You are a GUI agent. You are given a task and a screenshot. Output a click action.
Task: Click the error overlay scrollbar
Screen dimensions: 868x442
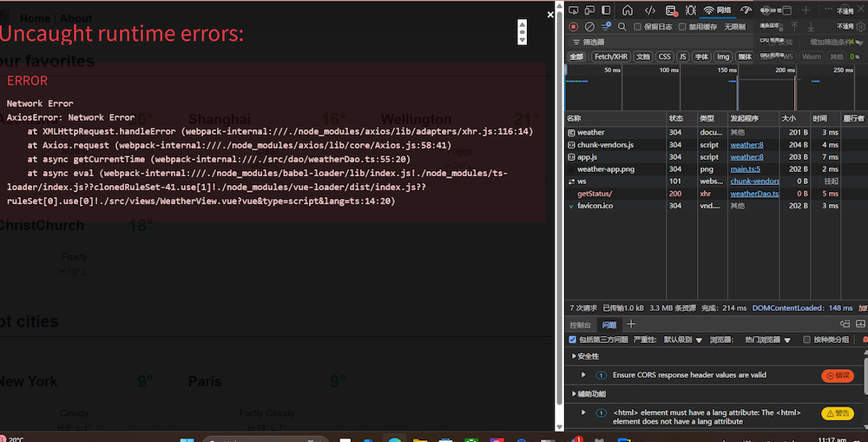coord(522,33)
